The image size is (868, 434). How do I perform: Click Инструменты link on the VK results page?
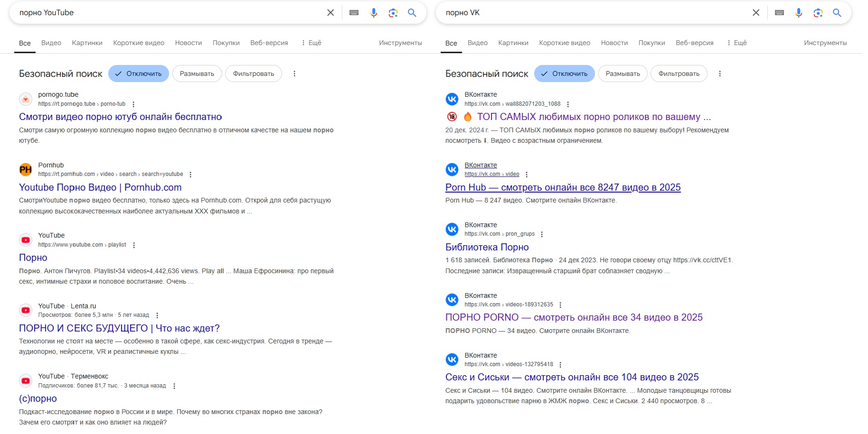coord(825,43)
